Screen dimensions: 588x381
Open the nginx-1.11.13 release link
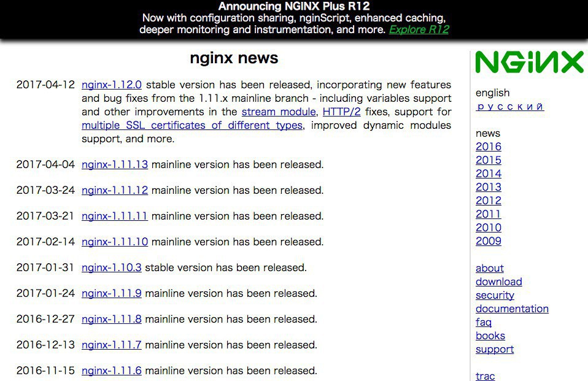[115, 164]
